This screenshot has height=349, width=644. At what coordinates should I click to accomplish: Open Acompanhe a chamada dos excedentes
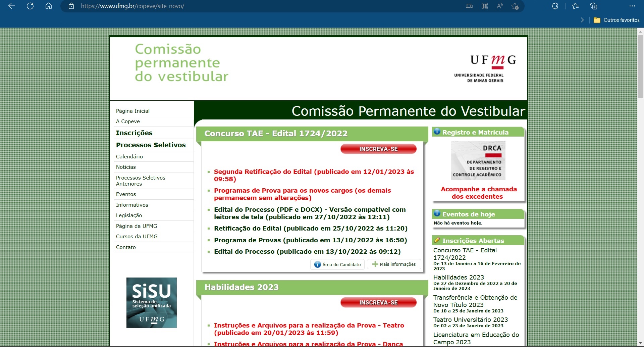(x=479, y=193)
